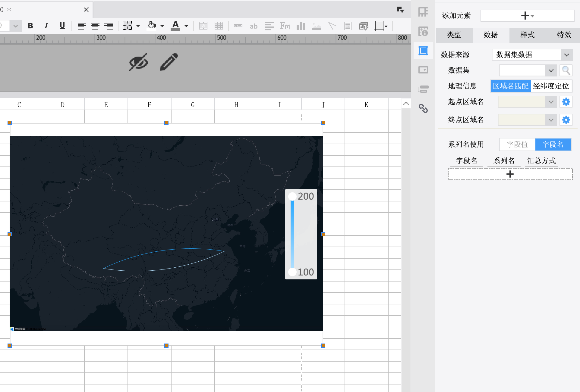Click column header F
Viewport: 580px width, 392px height.
click(150, 105)
